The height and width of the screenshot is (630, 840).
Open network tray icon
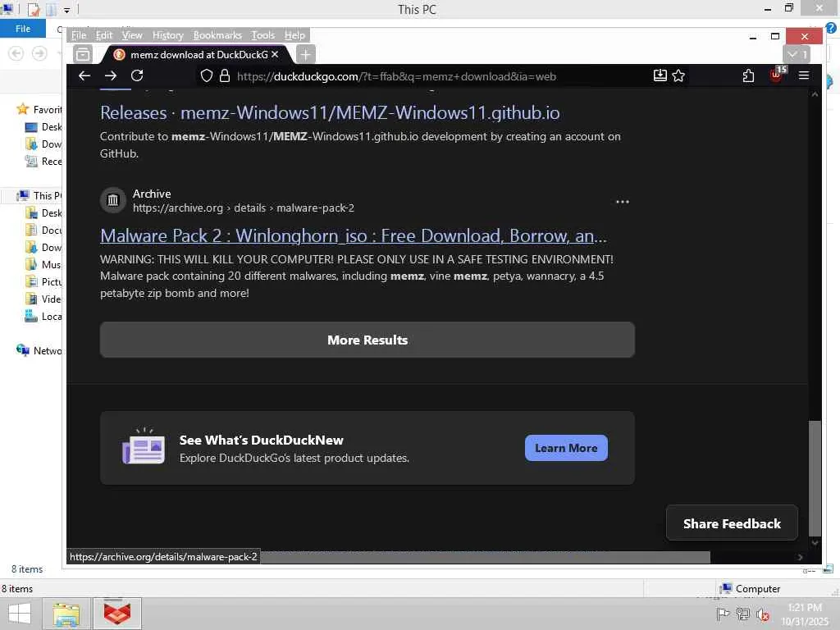point(743,614)
